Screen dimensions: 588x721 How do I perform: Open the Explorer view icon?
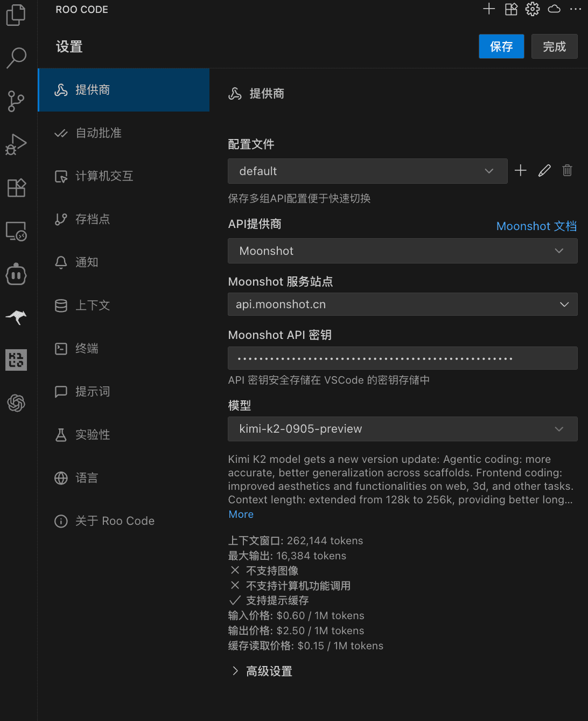16,15
